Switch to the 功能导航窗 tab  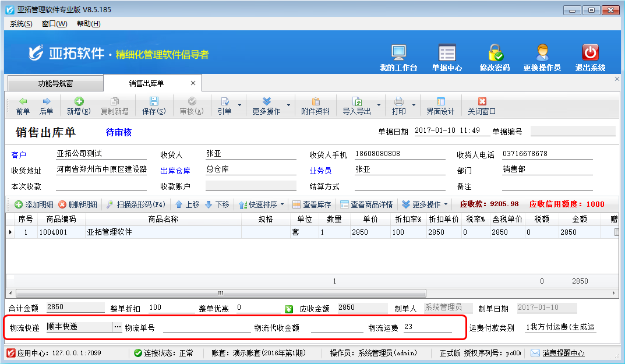pos(55,83)
